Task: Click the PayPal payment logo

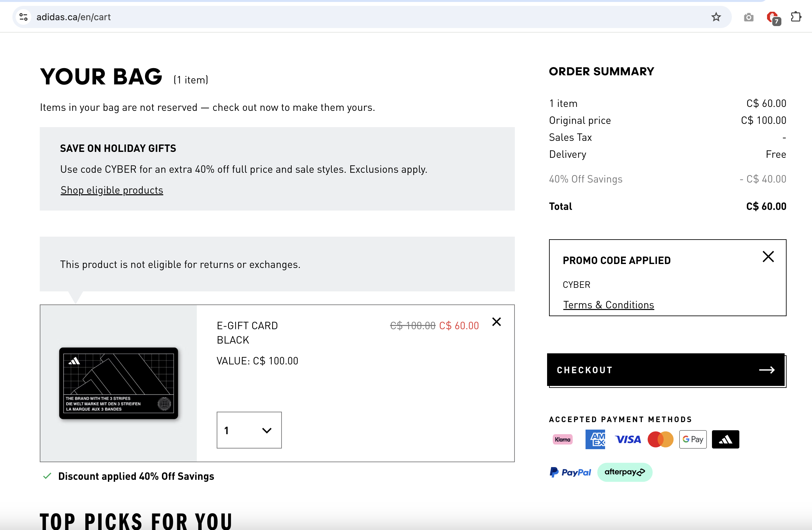Action: coord(570,472)
